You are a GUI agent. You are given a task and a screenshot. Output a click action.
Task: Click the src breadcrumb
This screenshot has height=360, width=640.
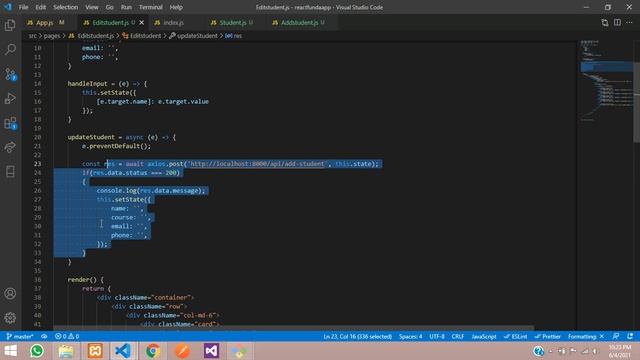[x=32, y=36]
